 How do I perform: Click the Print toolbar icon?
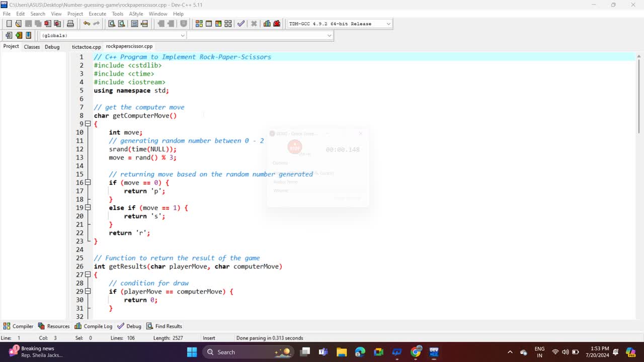coord(70,24)
